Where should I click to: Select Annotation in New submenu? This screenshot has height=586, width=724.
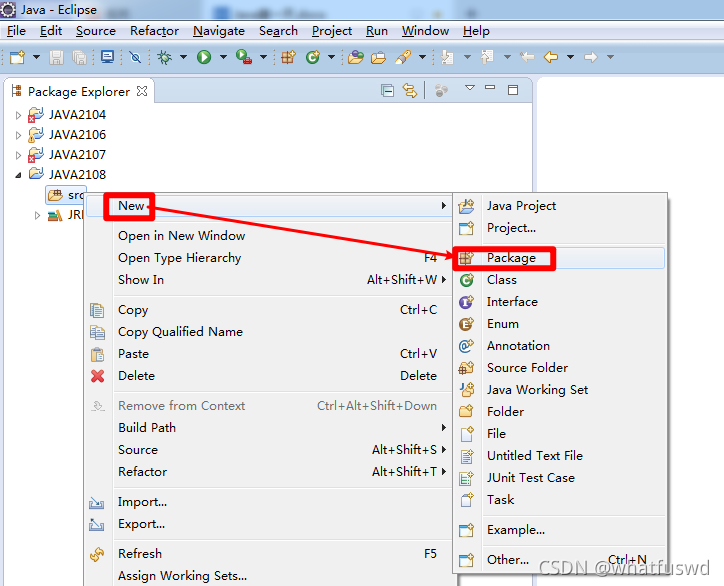[560, 346]
